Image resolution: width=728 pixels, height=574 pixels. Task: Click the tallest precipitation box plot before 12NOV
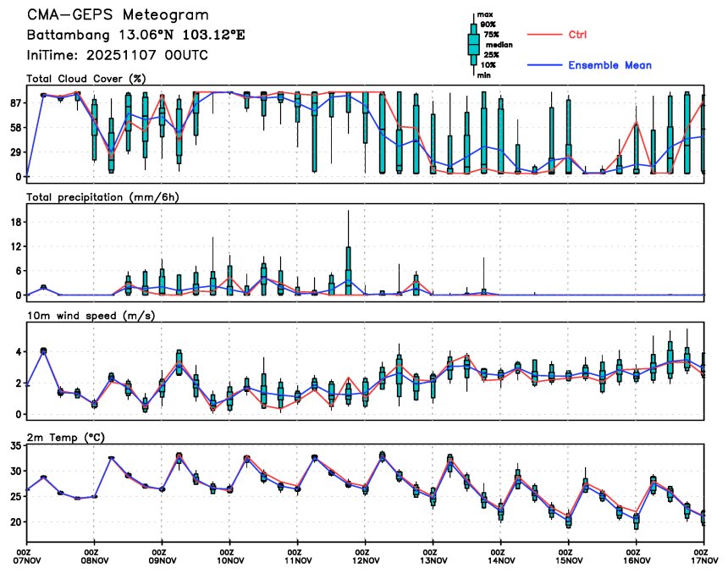tap(349, 271)
